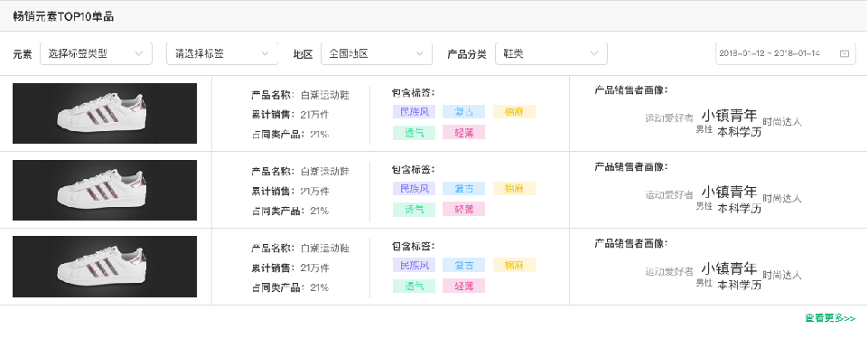The height and width of the screenshot is (348, 868).
Task: Select the 棉麻 tag in first row
Action: (x=514, y=112)
